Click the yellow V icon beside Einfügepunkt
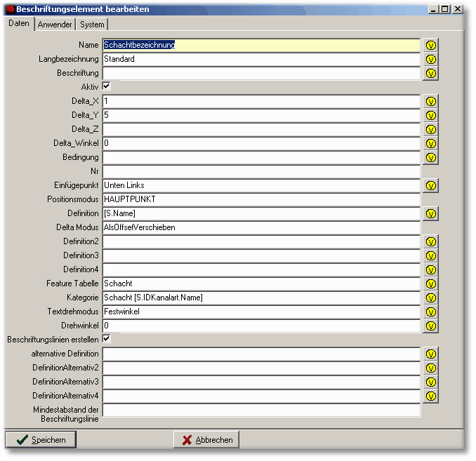 point(431,185)
